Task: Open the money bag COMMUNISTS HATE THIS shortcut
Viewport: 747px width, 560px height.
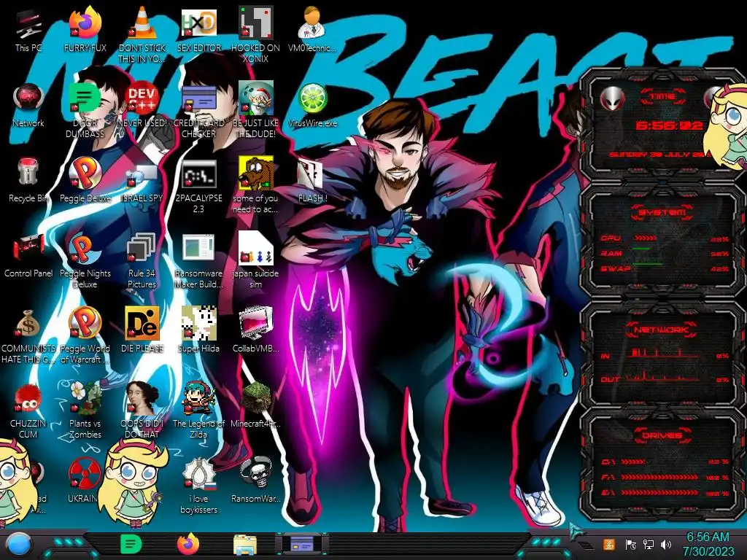Action: click(28, 336)
